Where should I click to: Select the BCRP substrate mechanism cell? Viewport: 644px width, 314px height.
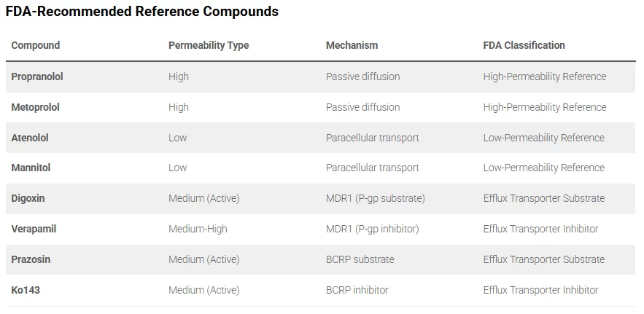(x=360, y=259)
